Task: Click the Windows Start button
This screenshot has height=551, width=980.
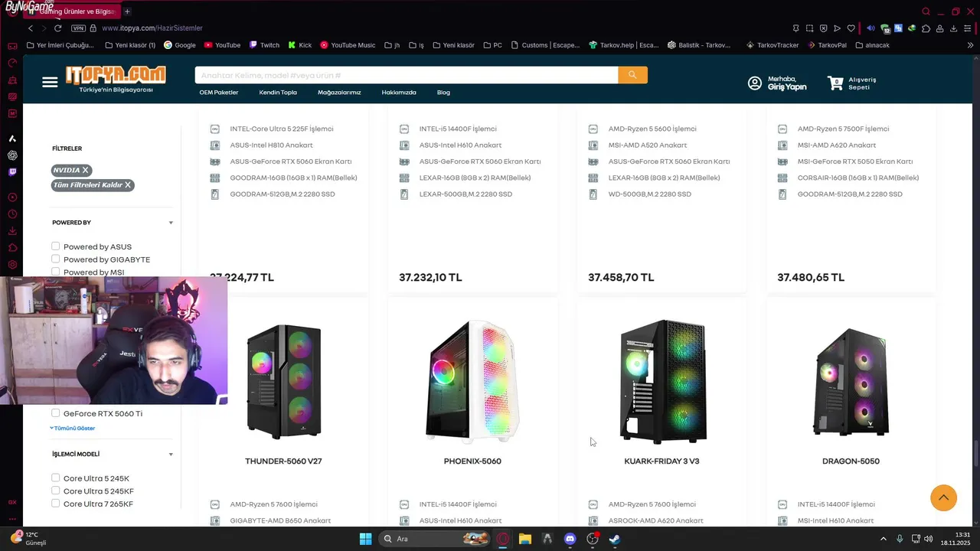Action: (x=365, y=539)
